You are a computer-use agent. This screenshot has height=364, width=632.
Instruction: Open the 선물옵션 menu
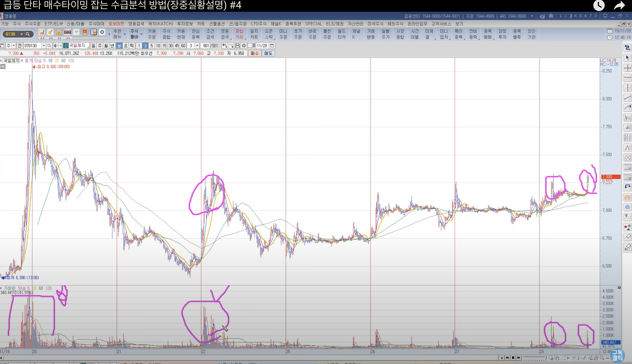(x=217, y=24)
